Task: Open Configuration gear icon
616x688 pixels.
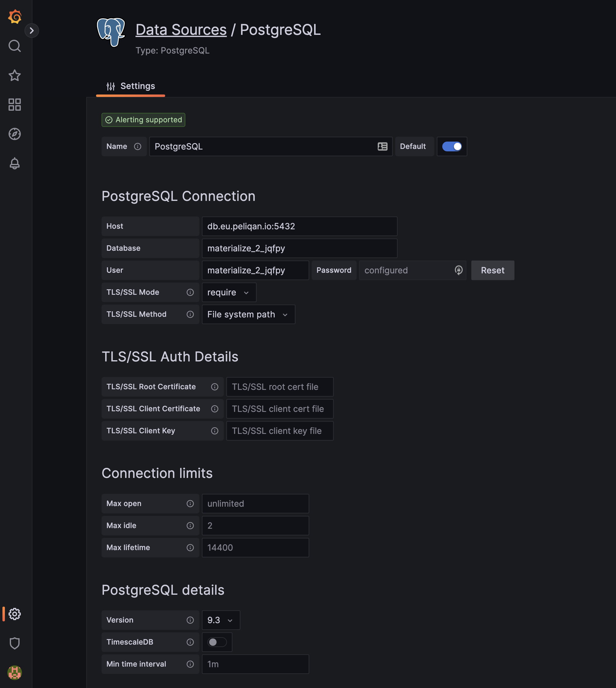Action: [15, 614]
